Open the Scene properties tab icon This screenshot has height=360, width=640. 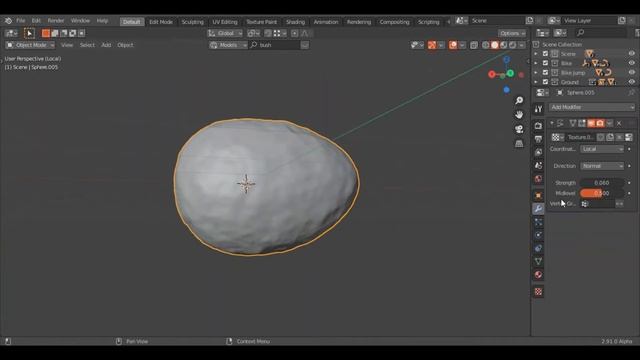click(x=538, y=166)
